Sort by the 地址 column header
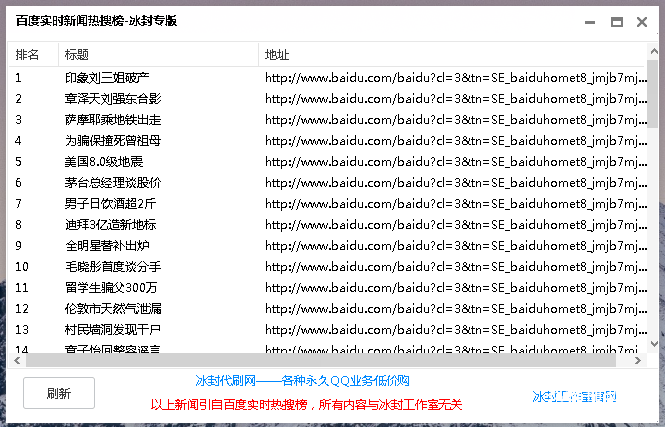Image resolution: width=665 pixels, height=427 pixels. 453,54
